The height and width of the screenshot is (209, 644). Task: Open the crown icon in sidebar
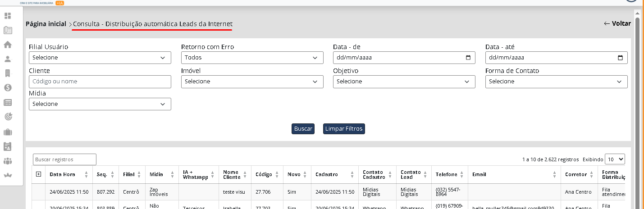[x=8, y=175]
